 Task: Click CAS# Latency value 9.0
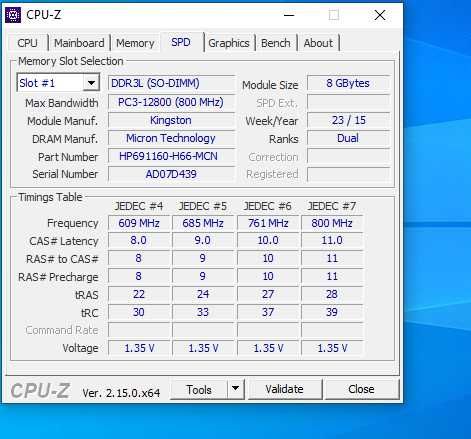203,240
